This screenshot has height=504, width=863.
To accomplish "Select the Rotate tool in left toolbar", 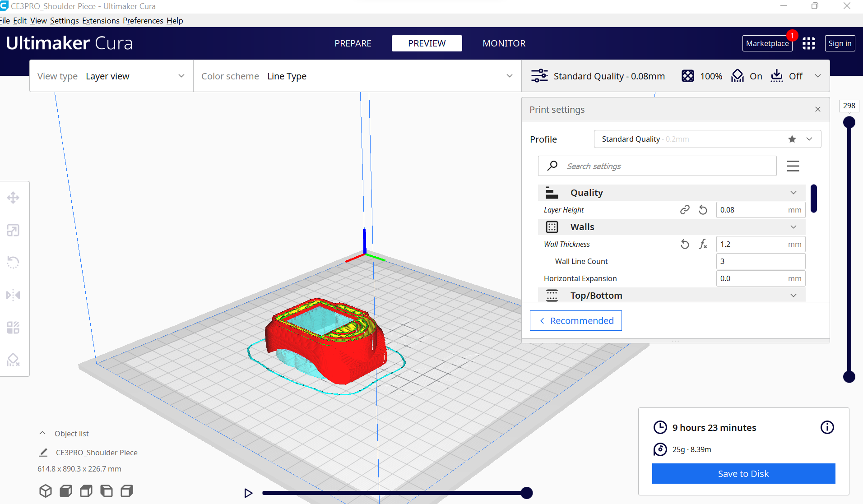I will click(x=13, y=263).
